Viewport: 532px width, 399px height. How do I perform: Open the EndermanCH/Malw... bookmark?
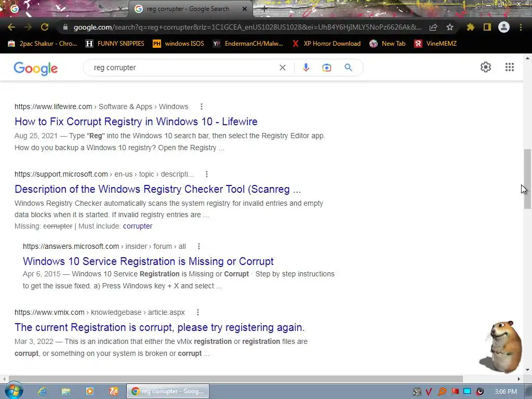coord(248,44)
